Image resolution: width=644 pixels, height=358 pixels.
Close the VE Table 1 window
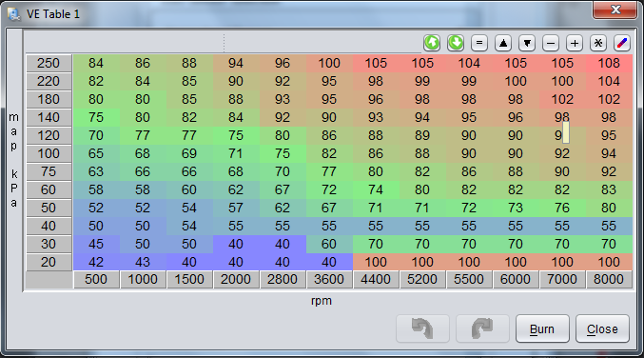(x=615, y=10)
